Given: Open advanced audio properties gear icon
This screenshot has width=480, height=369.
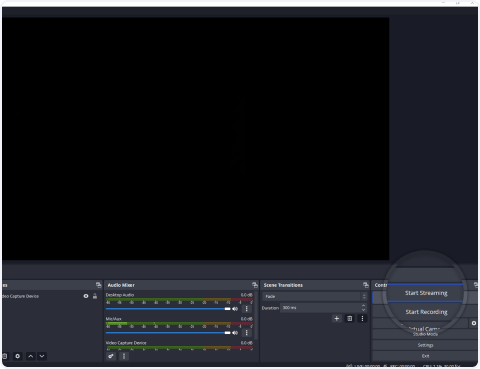Looking at the screenshot, I should (x=111, y=356).
